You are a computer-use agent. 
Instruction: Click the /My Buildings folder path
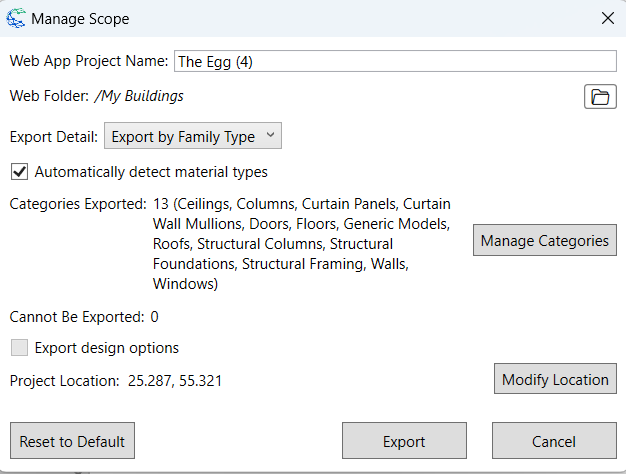click(139, 96)
